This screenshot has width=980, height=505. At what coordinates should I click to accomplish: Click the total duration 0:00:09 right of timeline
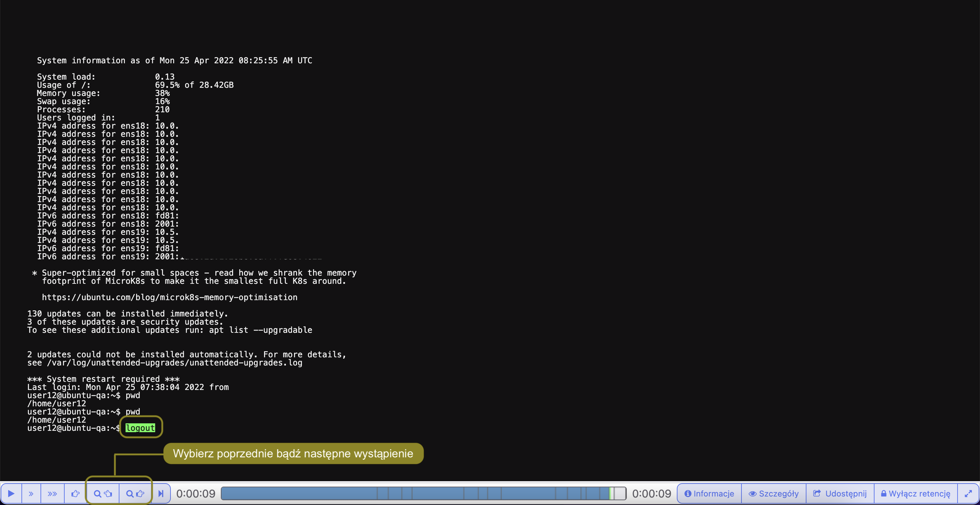coord(651,493)
